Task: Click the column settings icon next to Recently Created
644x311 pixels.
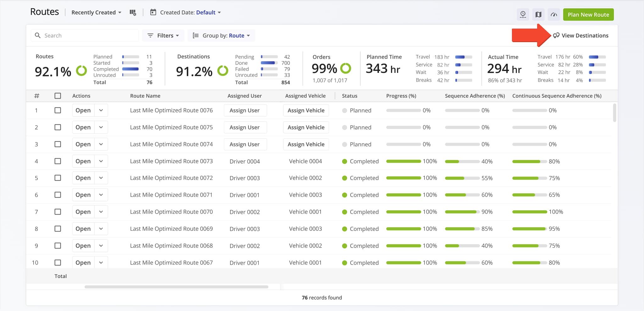Action: pyautogui.click(x=133, y=12)
